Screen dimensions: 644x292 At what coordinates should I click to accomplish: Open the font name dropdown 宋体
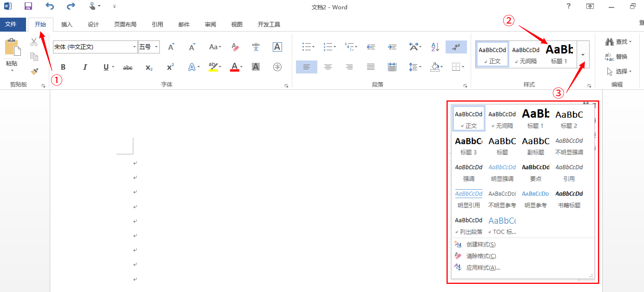134,47
